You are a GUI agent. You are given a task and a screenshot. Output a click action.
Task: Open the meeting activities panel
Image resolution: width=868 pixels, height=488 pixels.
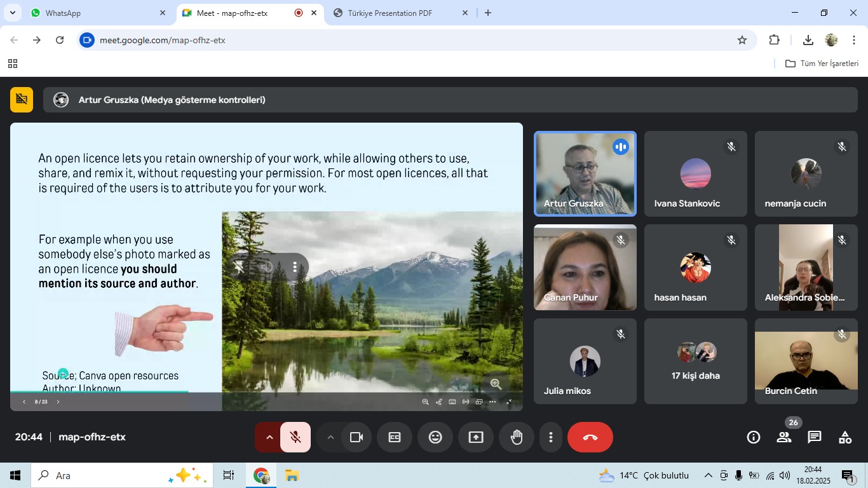click(x=845, y=437)
